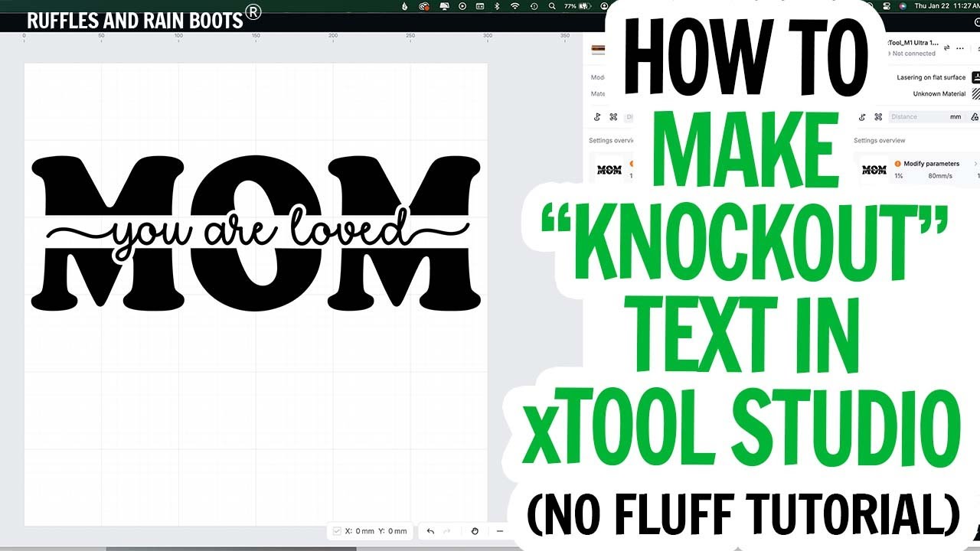
Task: Click the mm unit label in Distance field
Action: point(955,117)
